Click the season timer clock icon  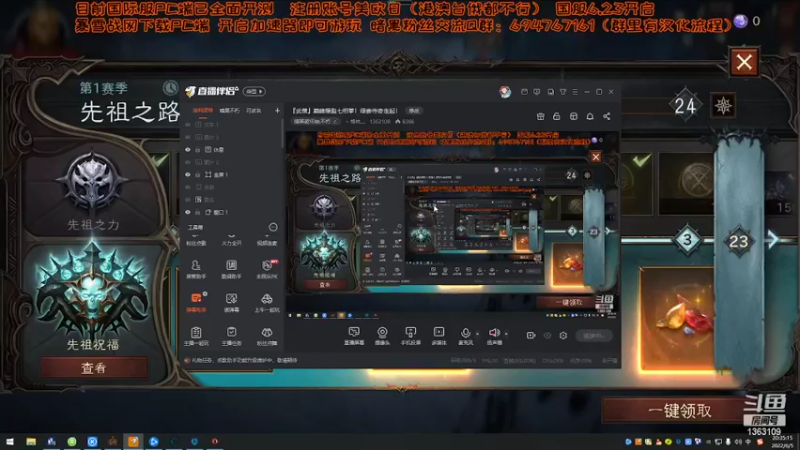(x=170, y=88)
